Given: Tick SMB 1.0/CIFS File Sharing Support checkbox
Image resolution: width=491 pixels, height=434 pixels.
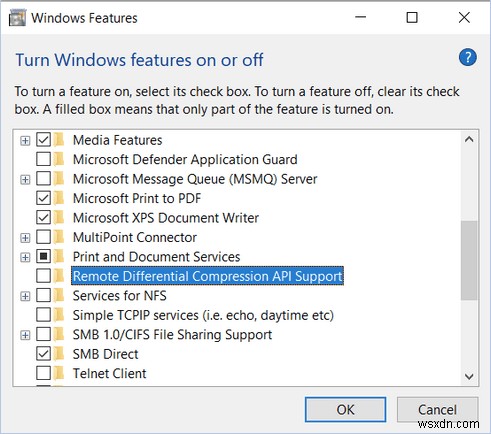Looking at the screenshot, I should point(43,334).
